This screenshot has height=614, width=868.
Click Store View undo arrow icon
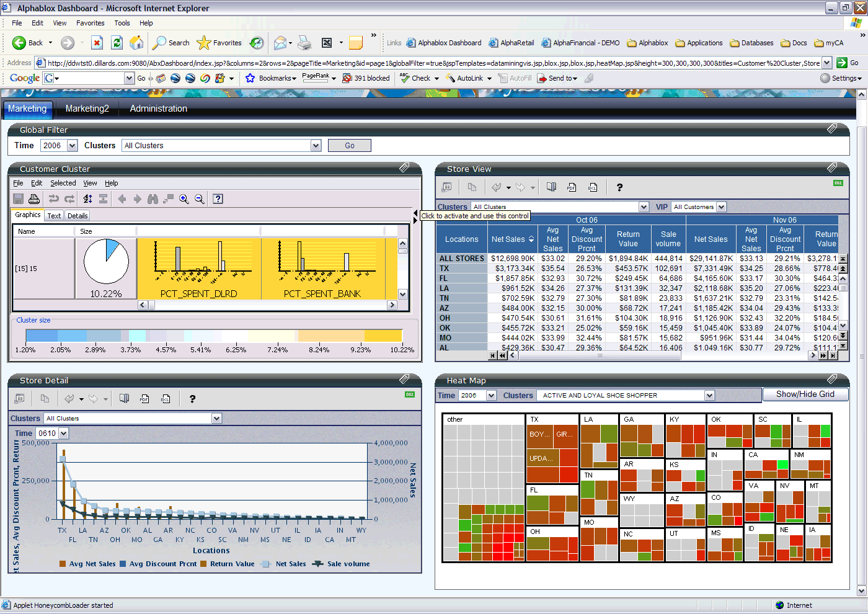pos(497,187)
